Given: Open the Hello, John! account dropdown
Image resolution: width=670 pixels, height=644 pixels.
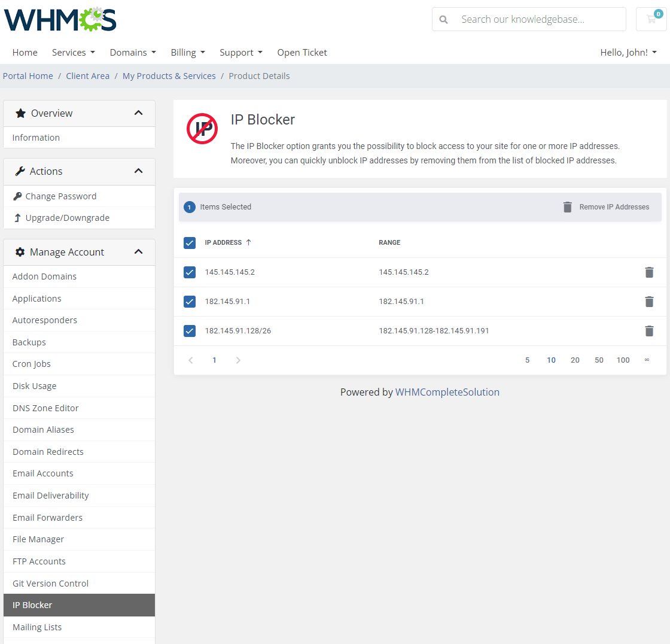Looking at the screenshot, I should (629, 53).
